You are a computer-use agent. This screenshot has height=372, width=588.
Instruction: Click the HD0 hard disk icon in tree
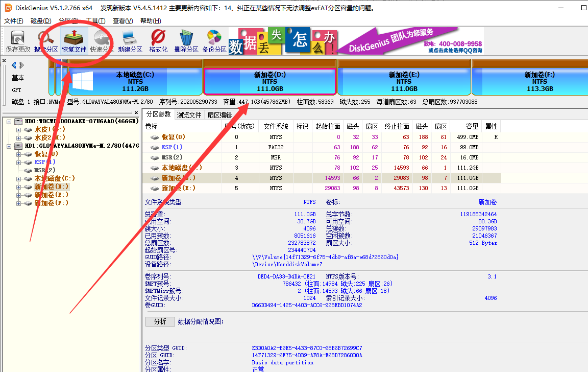pyautogui.click(x=18, y=121)
